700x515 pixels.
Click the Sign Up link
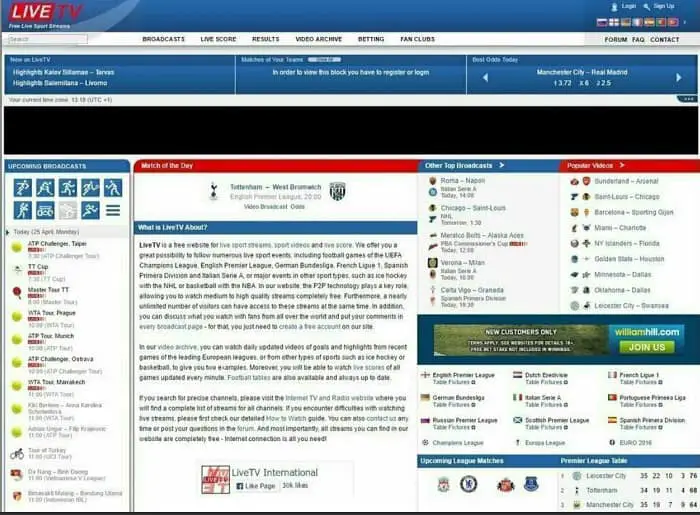click(664, 6)
